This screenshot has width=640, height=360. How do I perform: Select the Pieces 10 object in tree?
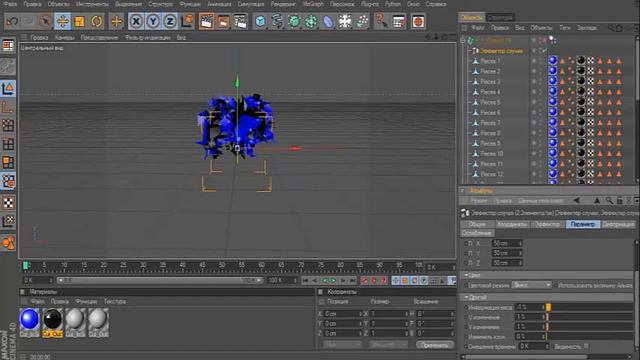(492, 153)
